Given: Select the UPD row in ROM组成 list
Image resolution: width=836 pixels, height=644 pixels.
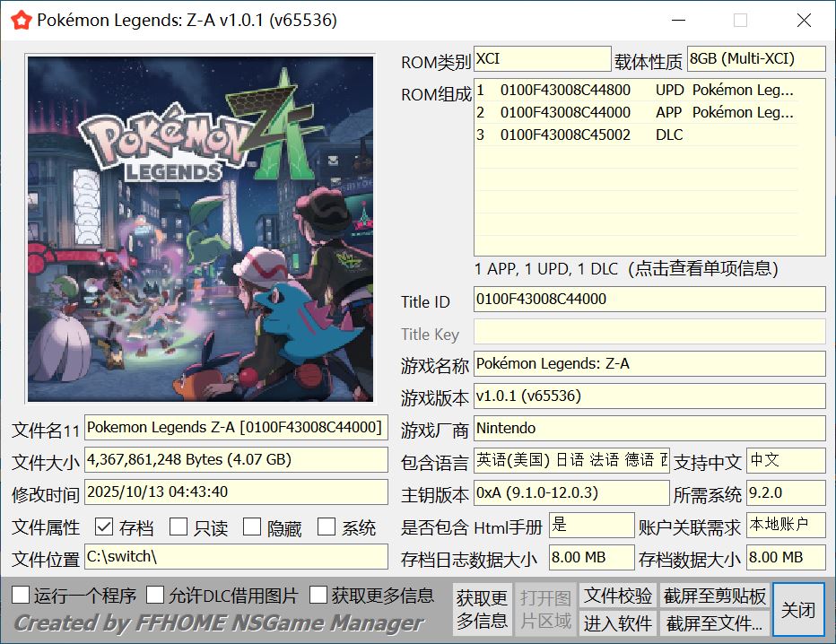Looking at the screenshot, I should click(635, 90).
